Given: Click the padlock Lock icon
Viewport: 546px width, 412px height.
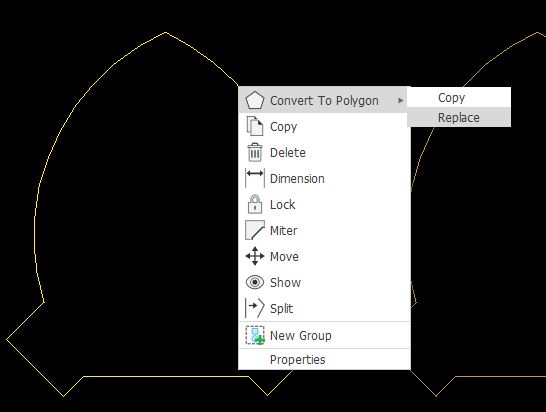Looking at the screenshot, I should (255, 204).
